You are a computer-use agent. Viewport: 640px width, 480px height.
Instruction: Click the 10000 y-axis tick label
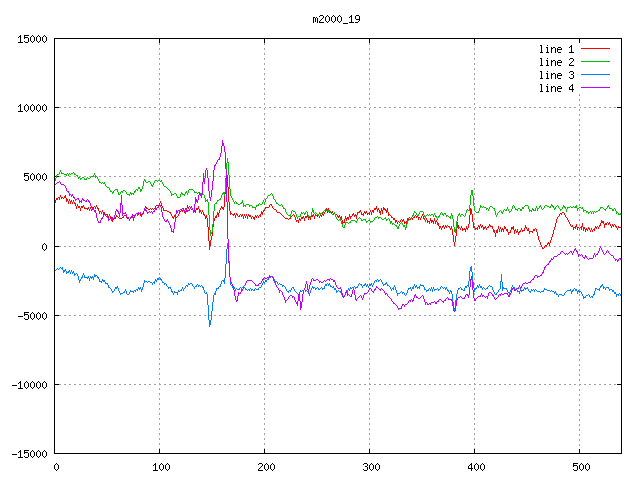[31, 108]
